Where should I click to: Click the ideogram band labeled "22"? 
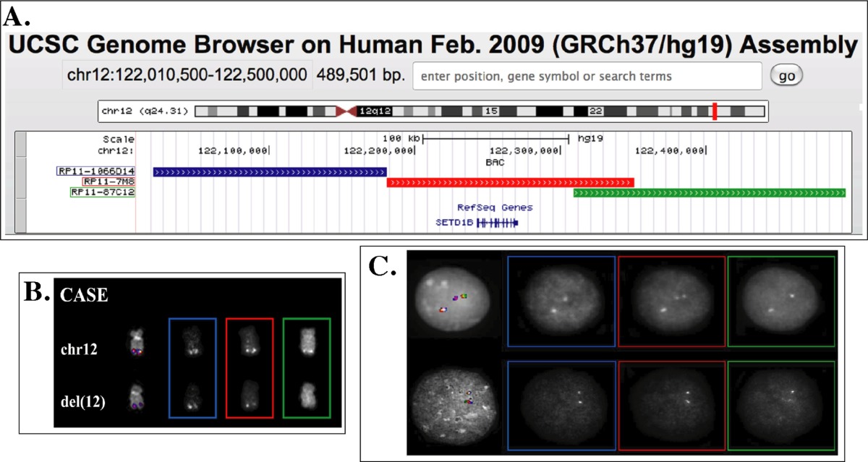pyautogui.click(x=595, y=111)
